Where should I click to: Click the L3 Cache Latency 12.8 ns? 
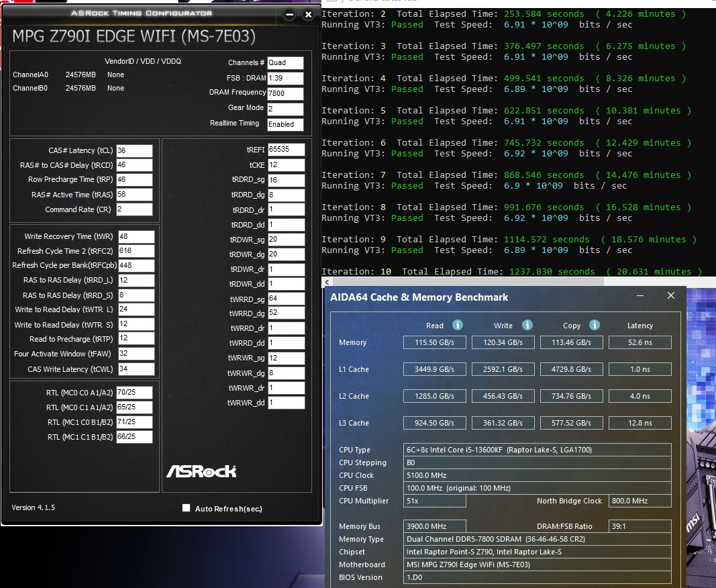tap(640, 423)
